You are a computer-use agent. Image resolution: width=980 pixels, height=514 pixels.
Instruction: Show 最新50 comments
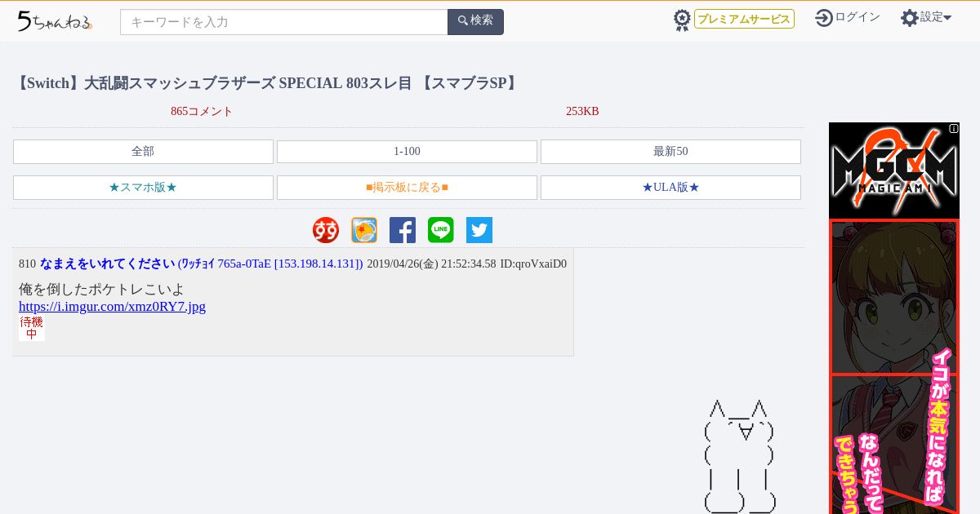tap(670, 152)
